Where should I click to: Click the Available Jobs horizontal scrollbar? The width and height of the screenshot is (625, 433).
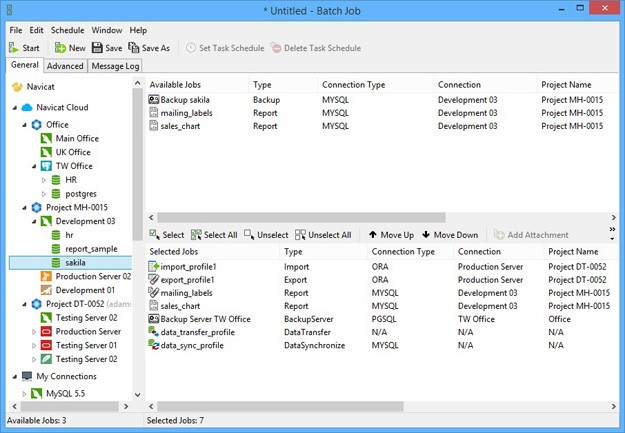click(x=301, y=217)
